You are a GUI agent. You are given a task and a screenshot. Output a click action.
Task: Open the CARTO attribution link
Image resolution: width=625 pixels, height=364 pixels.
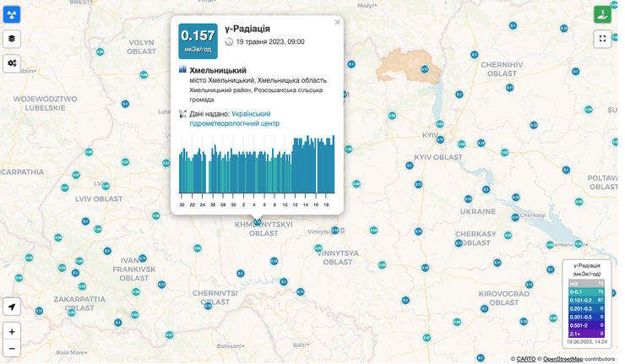pyautogui.click(x=525, y=359)
